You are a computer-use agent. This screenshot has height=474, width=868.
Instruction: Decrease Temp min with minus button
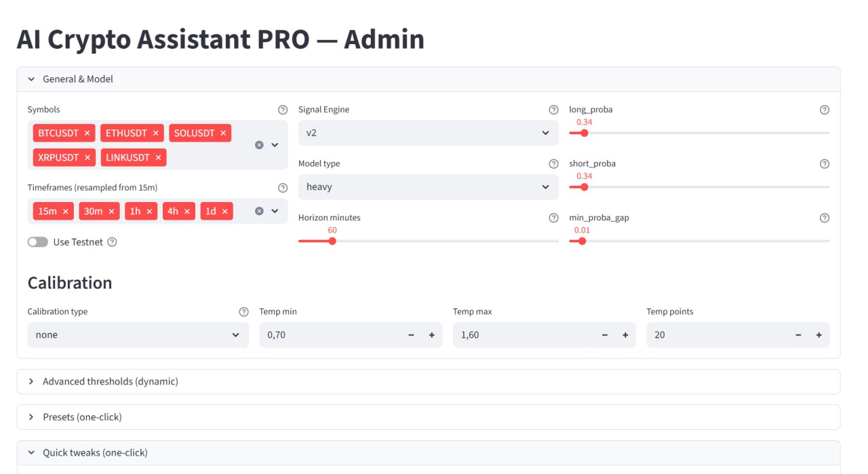tap(411, 335)
